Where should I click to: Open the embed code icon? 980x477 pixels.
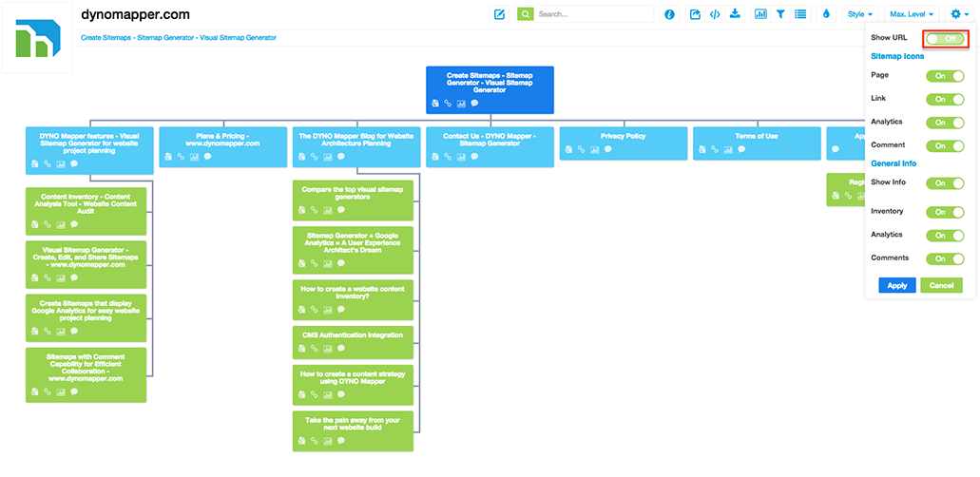pos(715,13)
